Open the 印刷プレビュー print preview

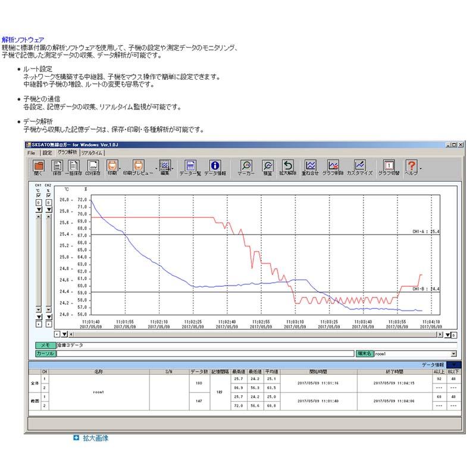pos(139,166)
